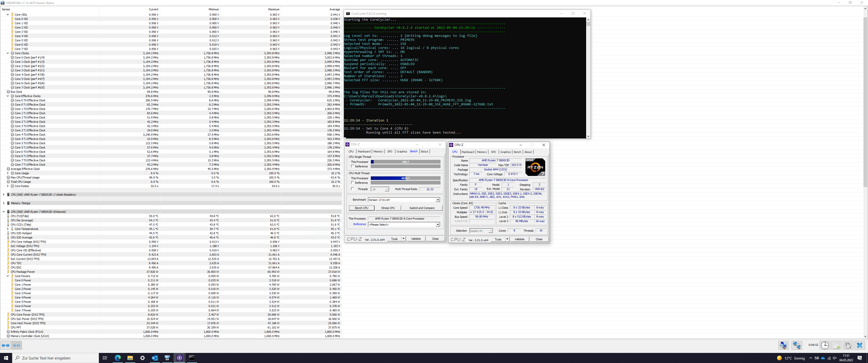This screenshot has width=868, height=363.
Task: Tick the Threads checkbox in CPU-Z Bench
Action: (x=352, y=189)
